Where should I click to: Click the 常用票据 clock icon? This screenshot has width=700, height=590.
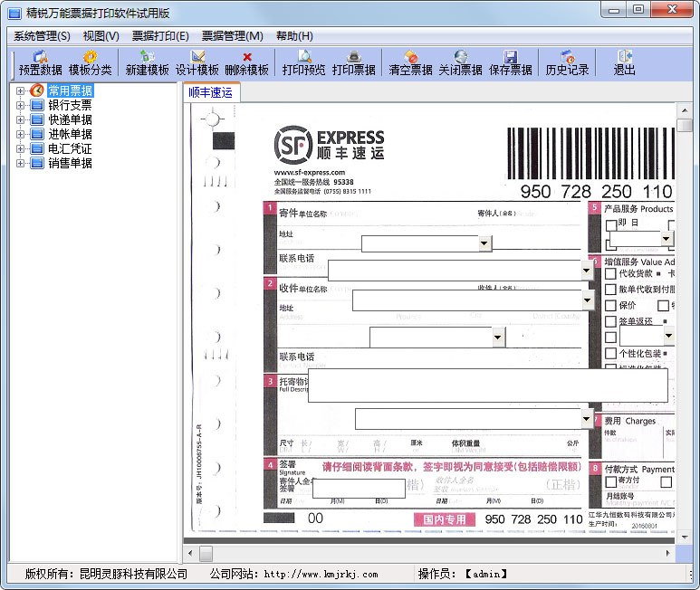37,90
